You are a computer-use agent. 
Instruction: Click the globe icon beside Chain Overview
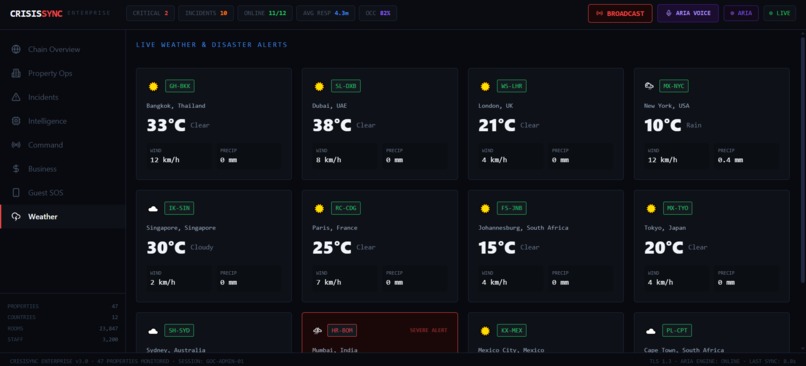click(16, 49)
